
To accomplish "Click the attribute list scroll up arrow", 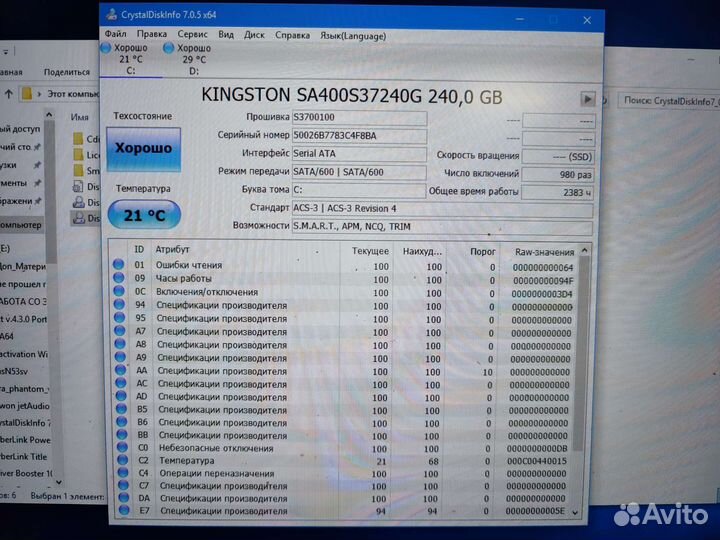I will 585,251.
